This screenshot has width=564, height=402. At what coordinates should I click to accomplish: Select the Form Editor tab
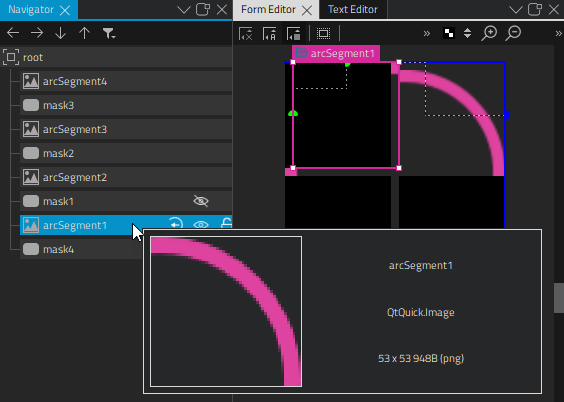268,9
